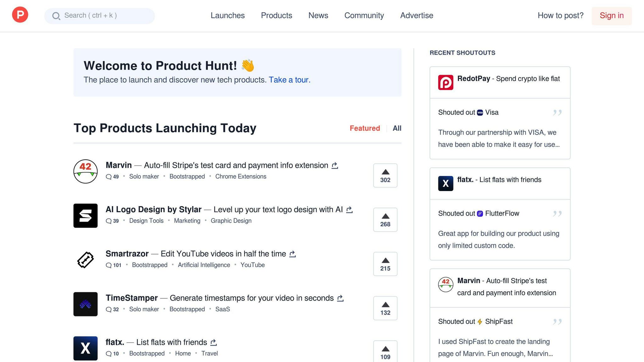The height and width of the screenshot is (362, 644).
Task: Upvote Smartrazor with 215 votes
Action: (385, 264)
